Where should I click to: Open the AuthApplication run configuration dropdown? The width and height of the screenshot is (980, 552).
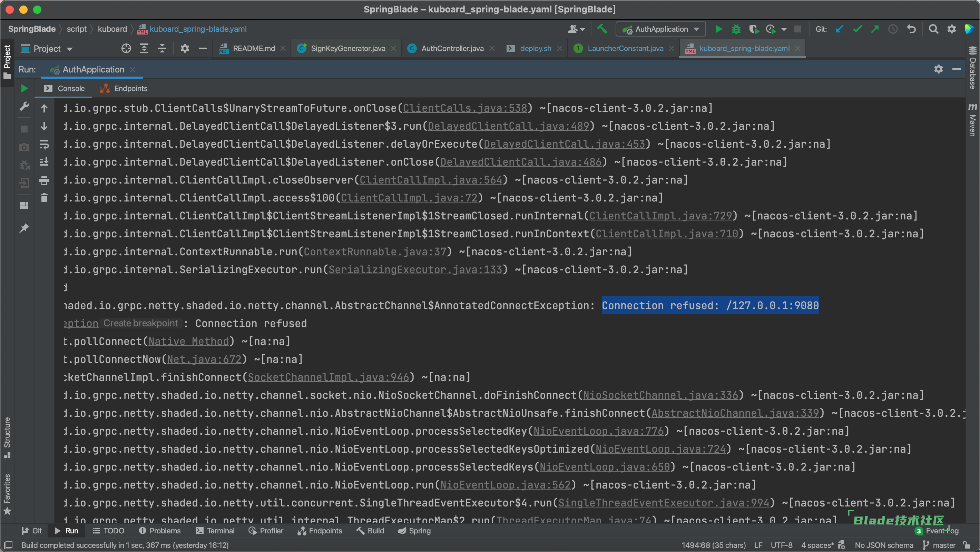click(x=661, y=29)
